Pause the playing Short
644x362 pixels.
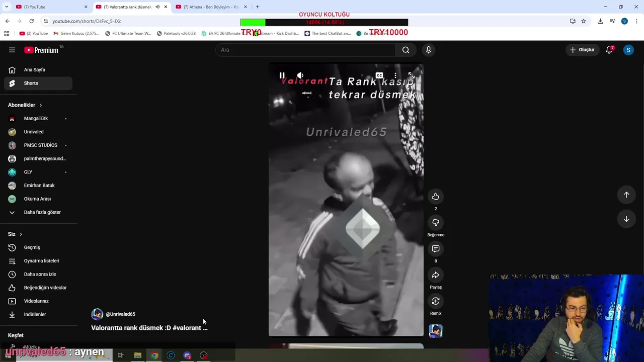pos(282,75)
